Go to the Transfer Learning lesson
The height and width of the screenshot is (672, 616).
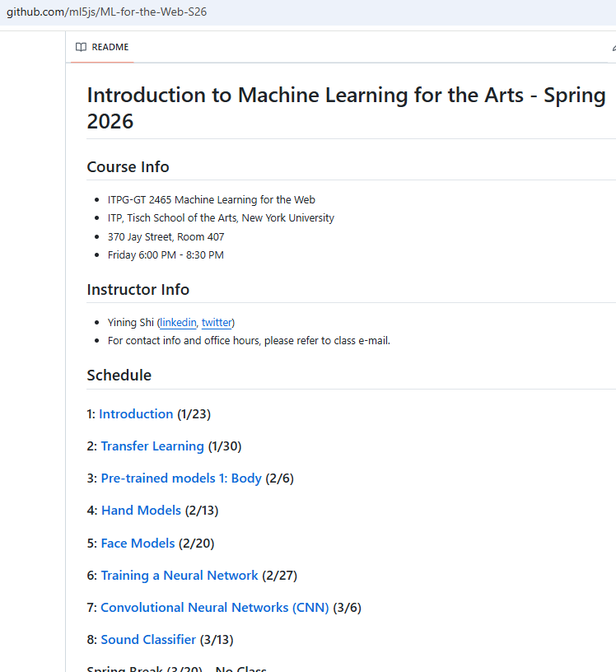[x=152, y=446]
